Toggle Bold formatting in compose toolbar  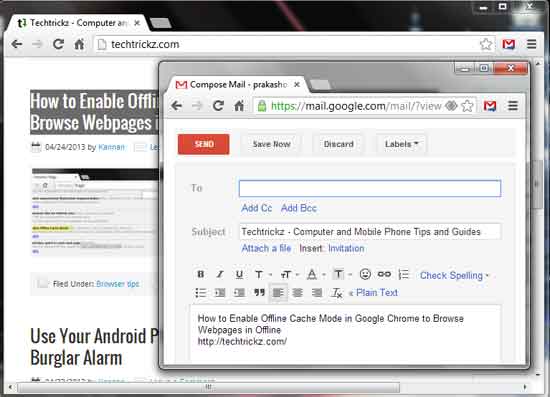tap(201, 274)
